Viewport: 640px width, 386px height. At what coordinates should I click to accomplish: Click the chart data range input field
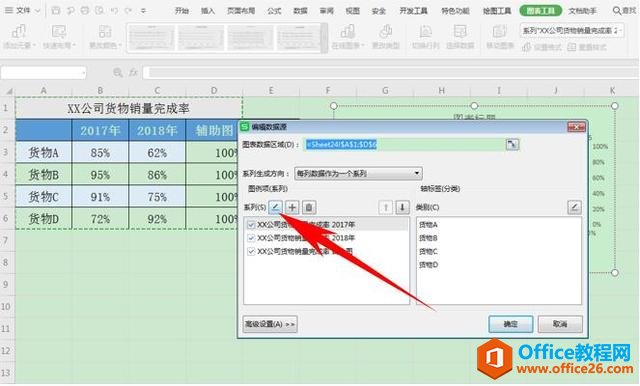tap(404, 144)
